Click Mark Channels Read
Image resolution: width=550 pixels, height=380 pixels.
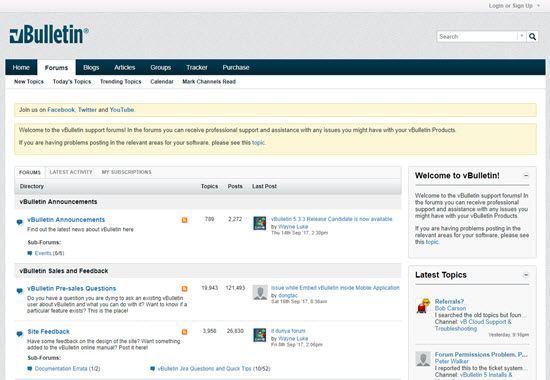coord(209,82)
